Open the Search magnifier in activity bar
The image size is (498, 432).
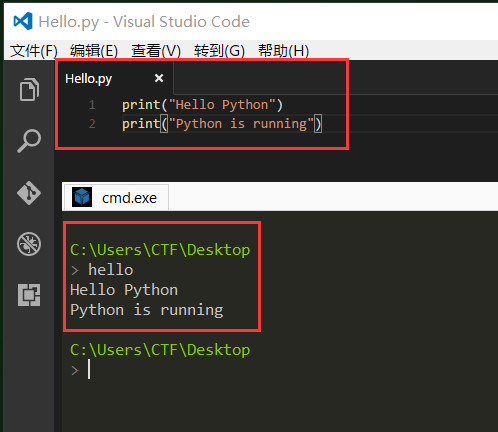pyautogui.click(x=29, y=141)
